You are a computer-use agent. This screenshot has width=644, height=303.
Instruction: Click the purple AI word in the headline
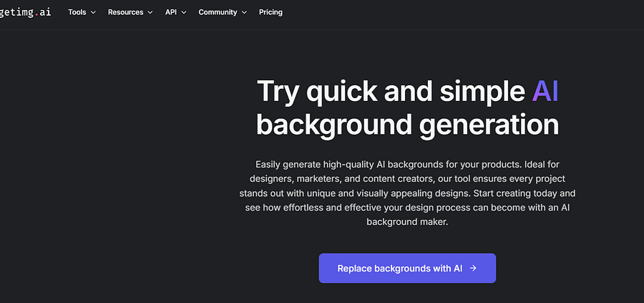tap(545, 91)
